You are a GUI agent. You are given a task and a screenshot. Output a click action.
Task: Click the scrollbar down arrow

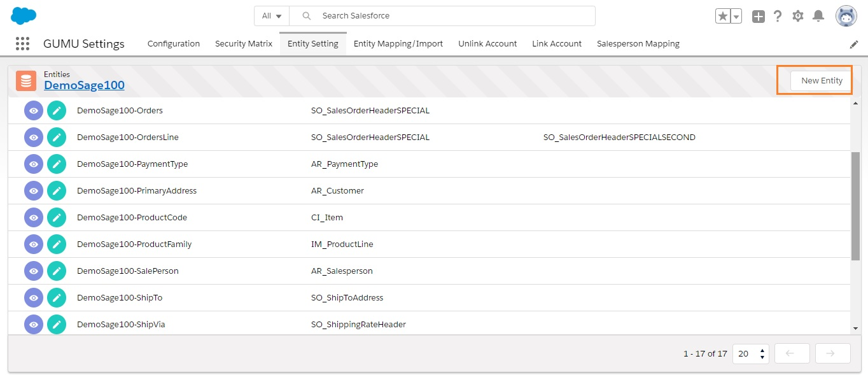tap(855, 329)
